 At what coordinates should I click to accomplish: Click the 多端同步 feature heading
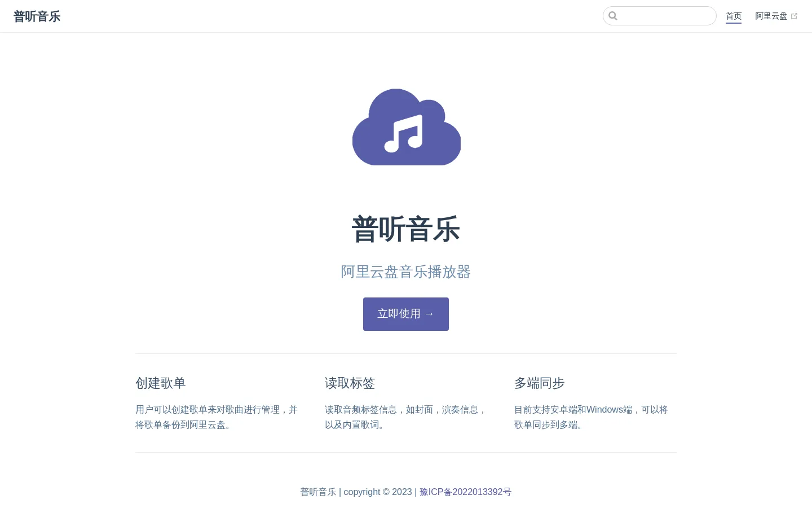coord(540,383)
